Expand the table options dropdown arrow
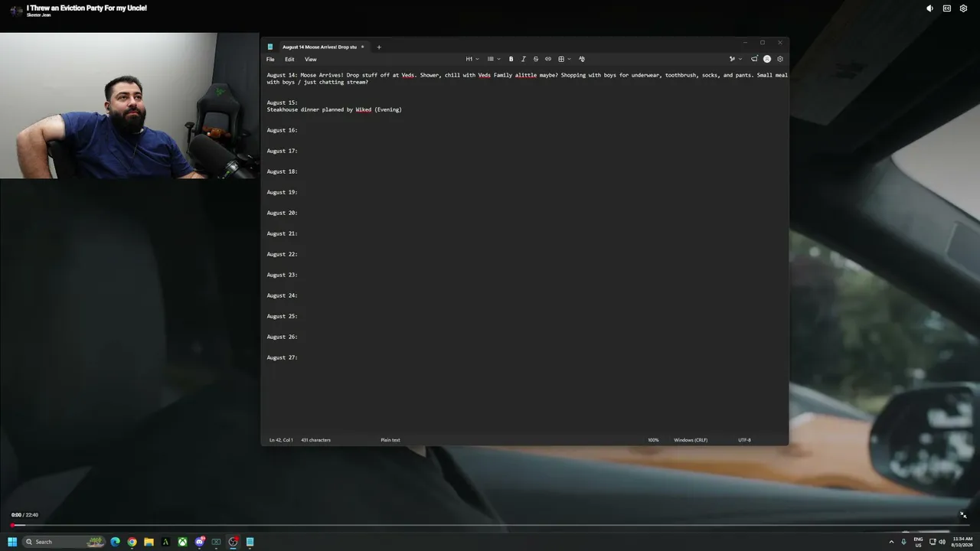Screen dimensions: 980x551 [x=570, y=59]
